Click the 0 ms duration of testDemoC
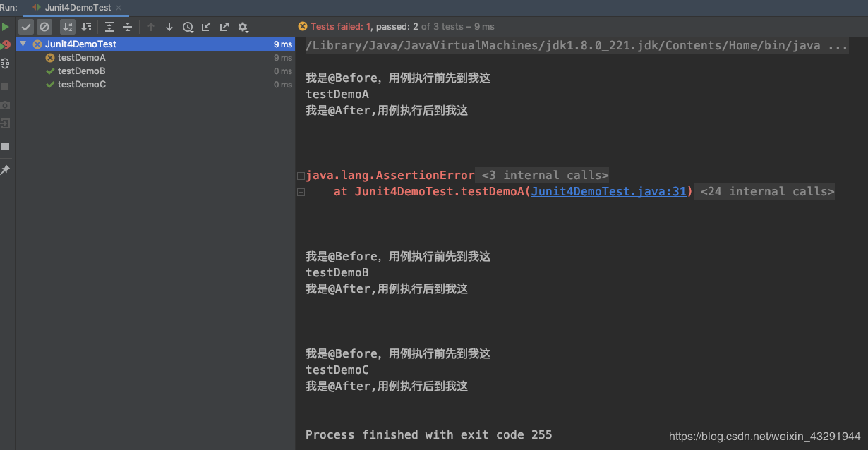The height and width of the screenshot is (450, 868). tap(283, 85)
